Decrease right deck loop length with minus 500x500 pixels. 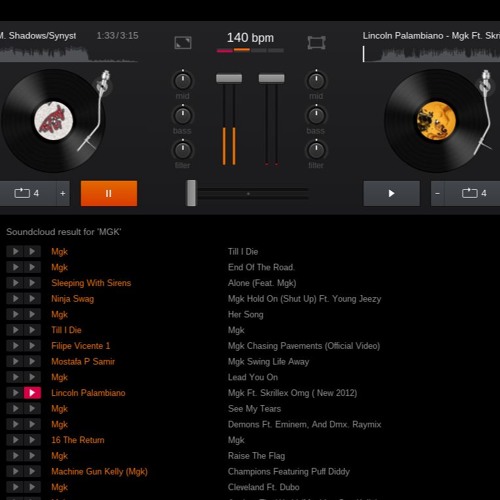coord(438,193)
